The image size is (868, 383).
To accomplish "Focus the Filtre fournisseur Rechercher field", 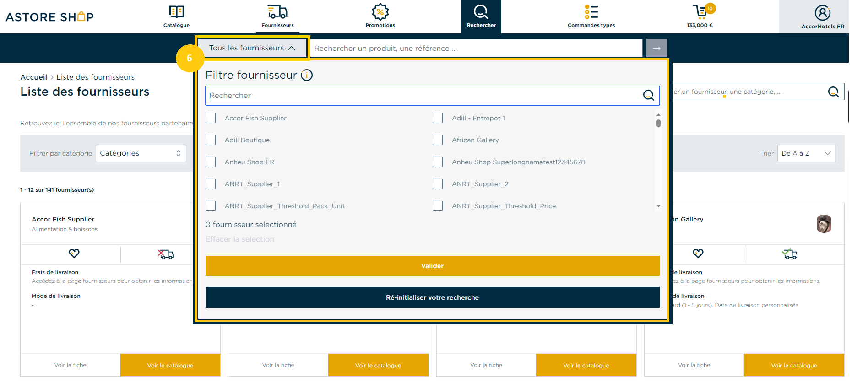I will (x=432, y=95).
